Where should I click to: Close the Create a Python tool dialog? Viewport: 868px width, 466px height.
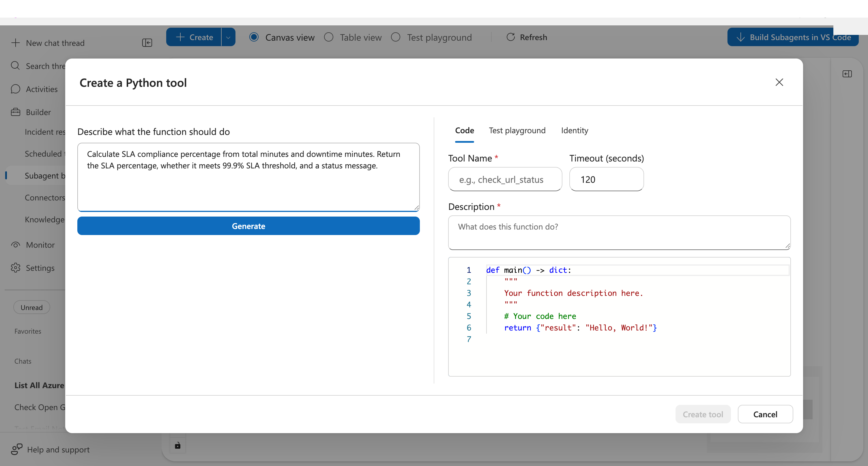[779, 82]
